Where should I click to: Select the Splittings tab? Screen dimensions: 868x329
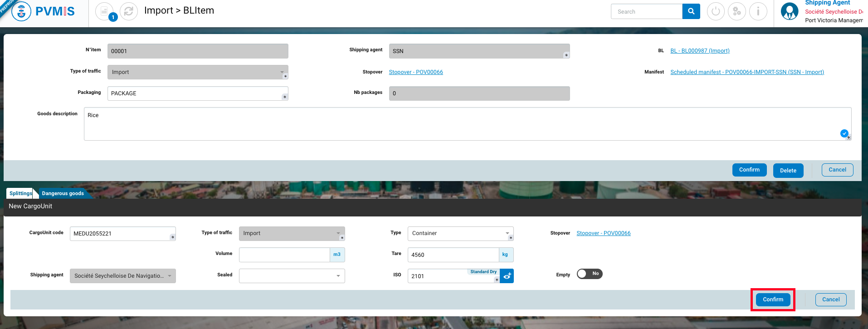coord(20,193)
